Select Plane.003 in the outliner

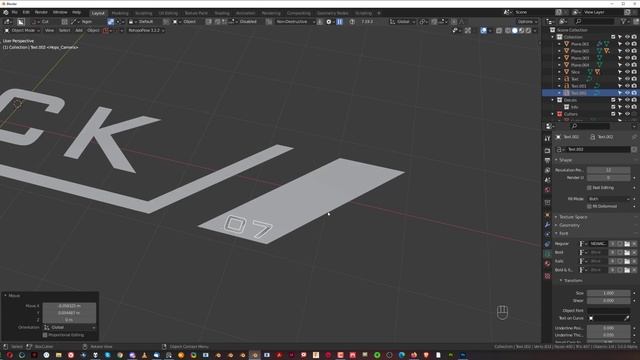[x=580, y=58]
